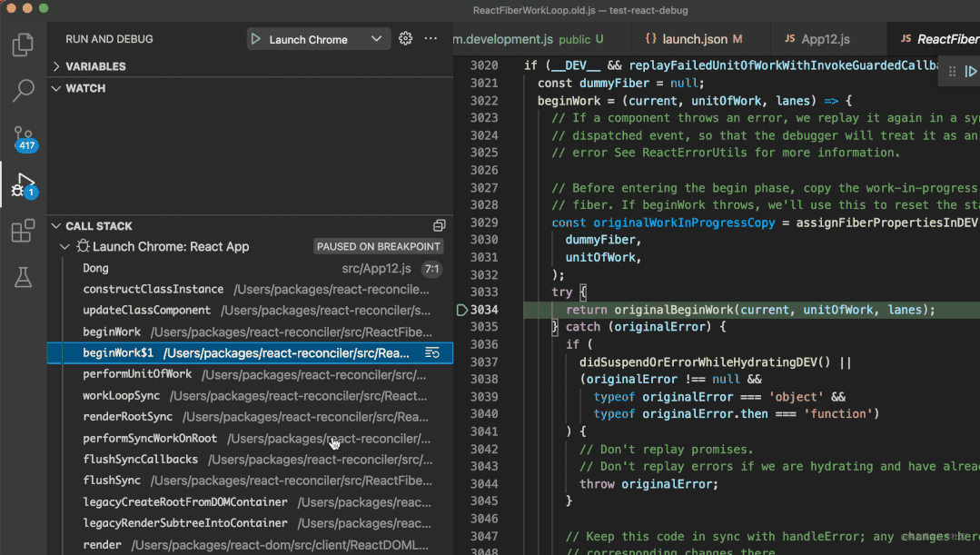
Task: Click the PAUSED ON BREAKPOINT label
Action: click(x=378, y=246)
